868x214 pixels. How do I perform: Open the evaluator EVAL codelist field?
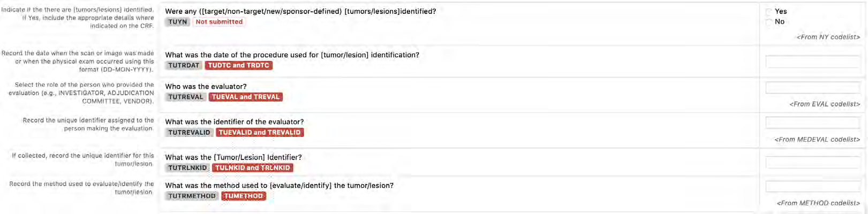click(812, 87)
